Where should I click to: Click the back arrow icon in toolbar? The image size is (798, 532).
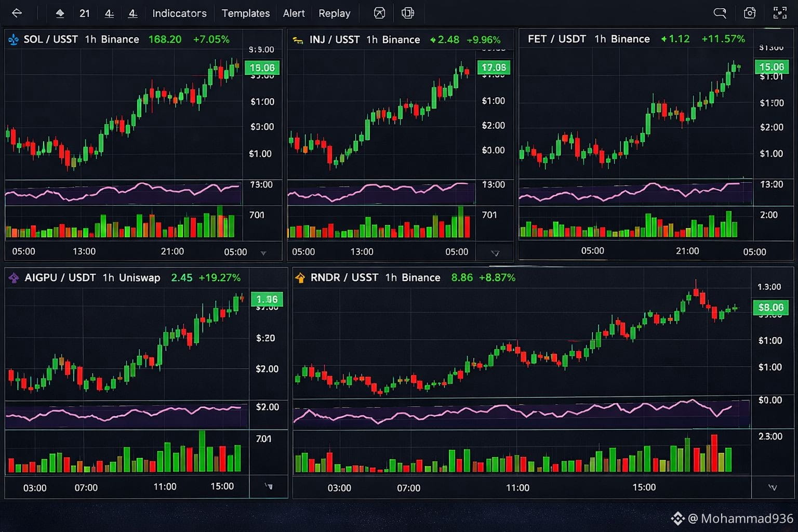point(17,13)
